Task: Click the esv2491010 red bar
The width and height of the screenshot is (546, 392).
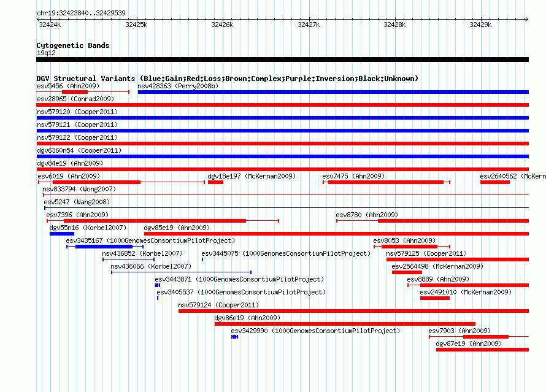Action: [x=435, y=298]
